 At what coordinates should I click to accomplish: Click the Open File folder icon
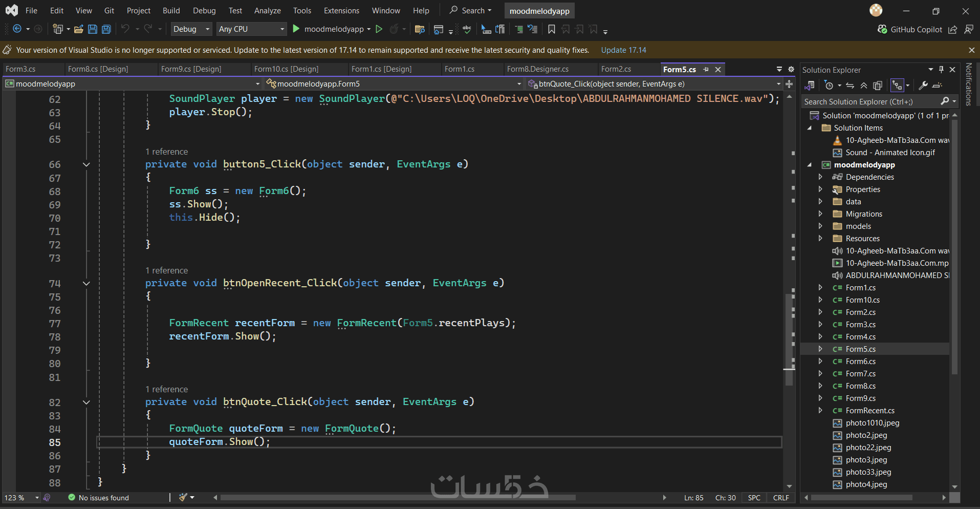tap(79, 29)
